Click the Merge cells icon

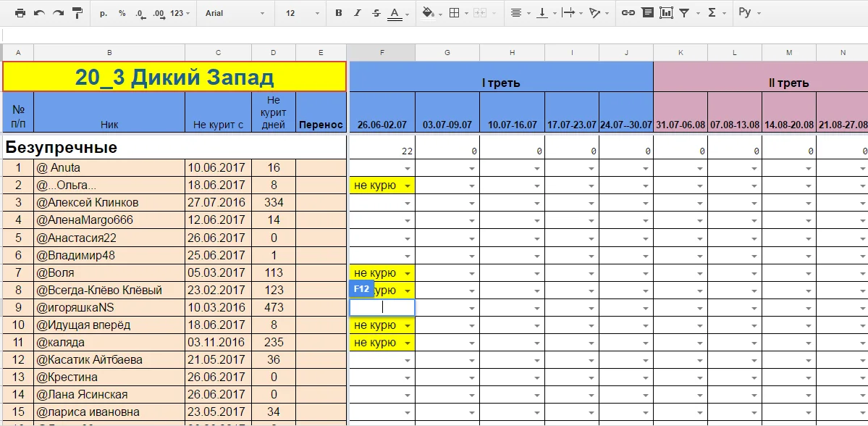[480, 13]
